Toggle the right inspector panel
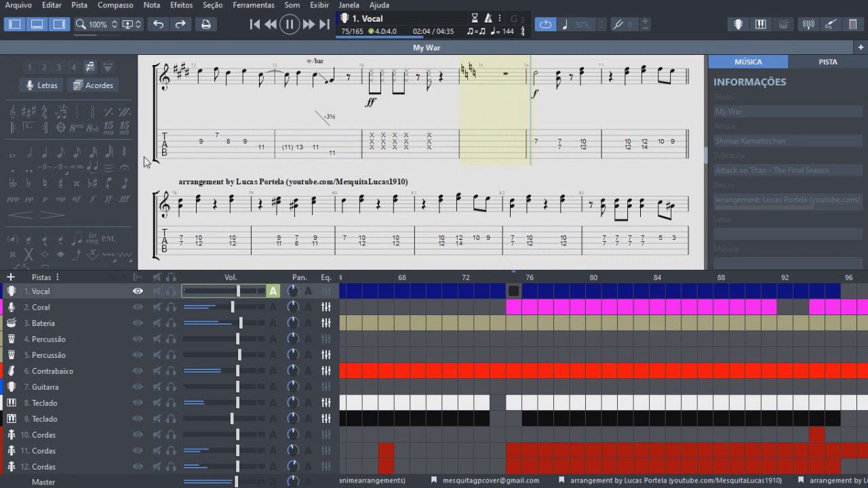868x488 pixels. click(60, 24)
